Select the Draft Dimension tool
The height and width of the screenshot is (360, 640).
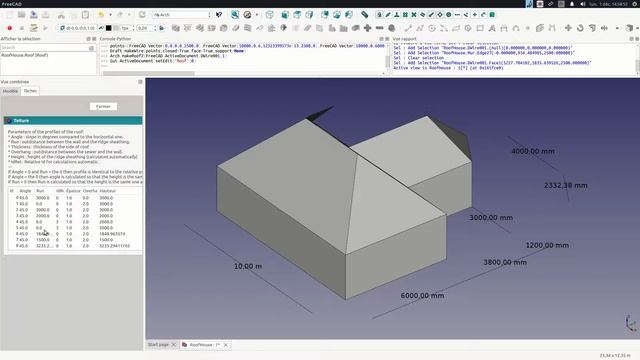[x=504, y=28]
